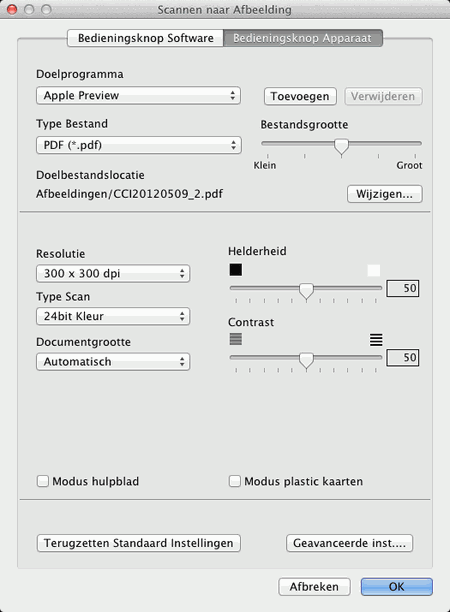
Task: Click the Helderheid value field showing 50
Action: point(403,288)
